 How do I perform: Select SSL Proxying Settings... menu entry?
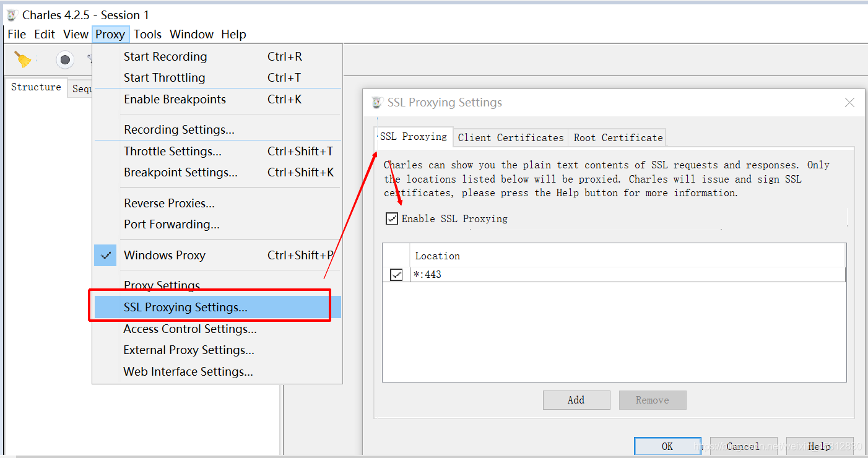(217, 307)
